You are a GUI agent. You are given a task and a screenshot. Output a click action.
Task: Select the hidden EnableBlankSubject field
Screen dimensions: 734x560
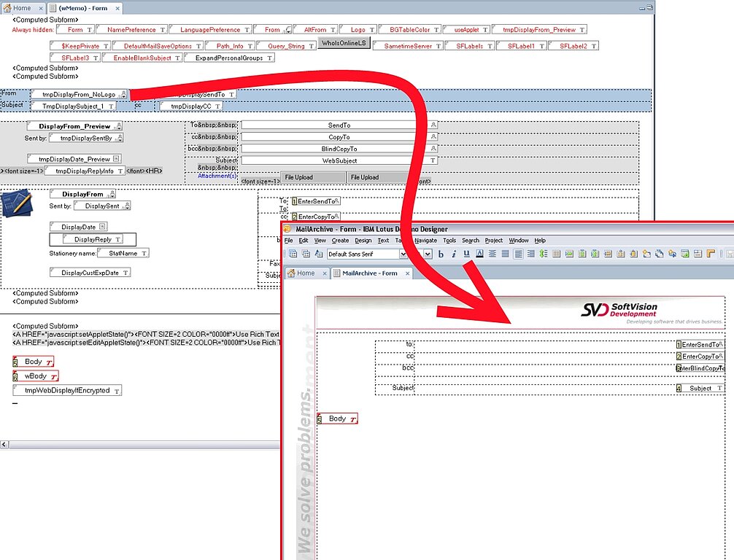click(x=142, y=58)
